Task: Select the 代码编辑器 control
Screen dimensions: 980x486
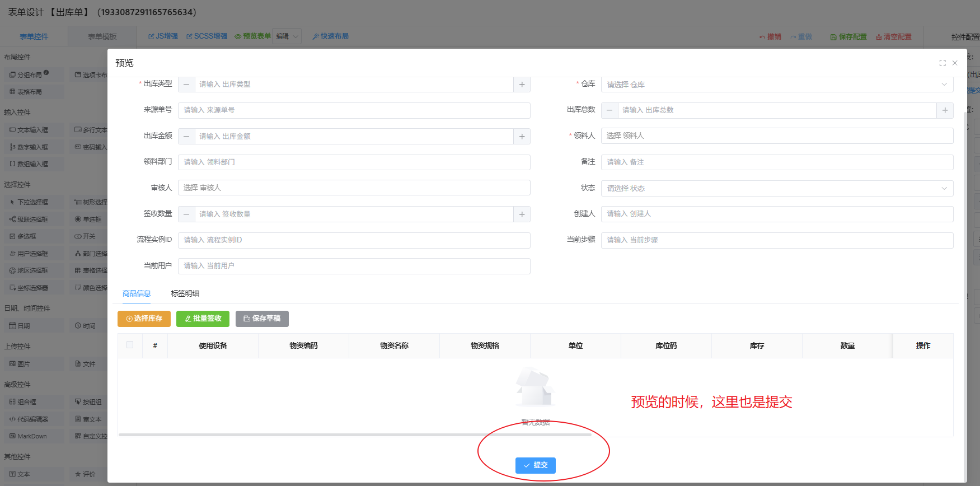Action: click(34, 419)
